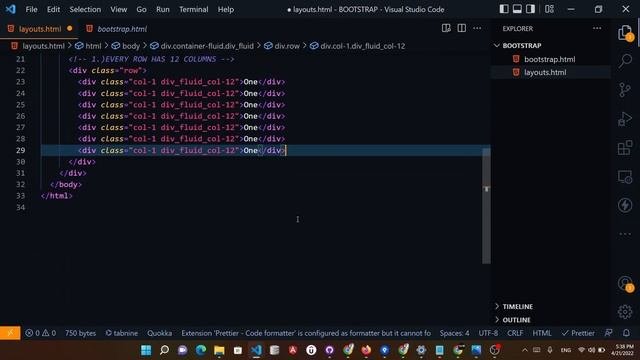Open the div.row breadcrumb dropdown
Image resolution: width=640 pixels, height=360 pixels.
click(x=282, y=46)
